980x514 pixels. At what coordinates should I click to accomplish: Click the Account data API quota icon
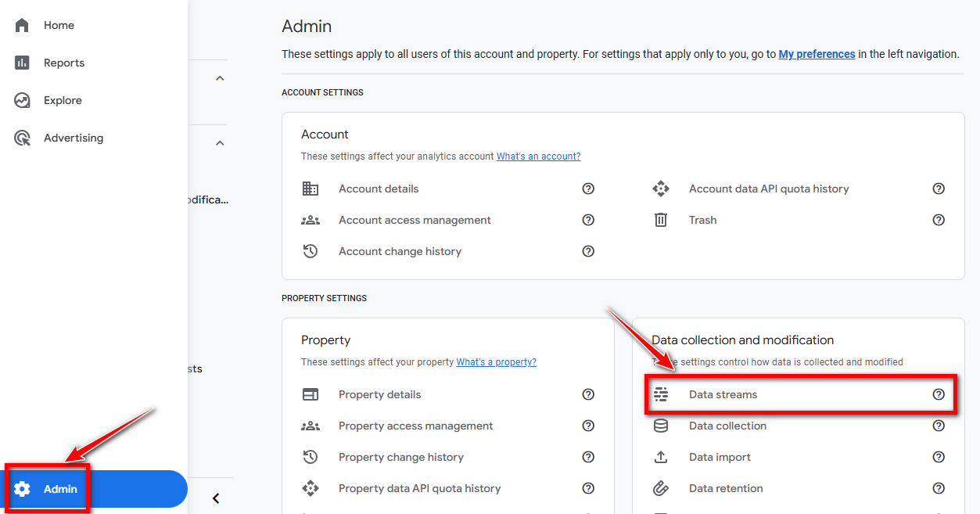coord(661,189)
